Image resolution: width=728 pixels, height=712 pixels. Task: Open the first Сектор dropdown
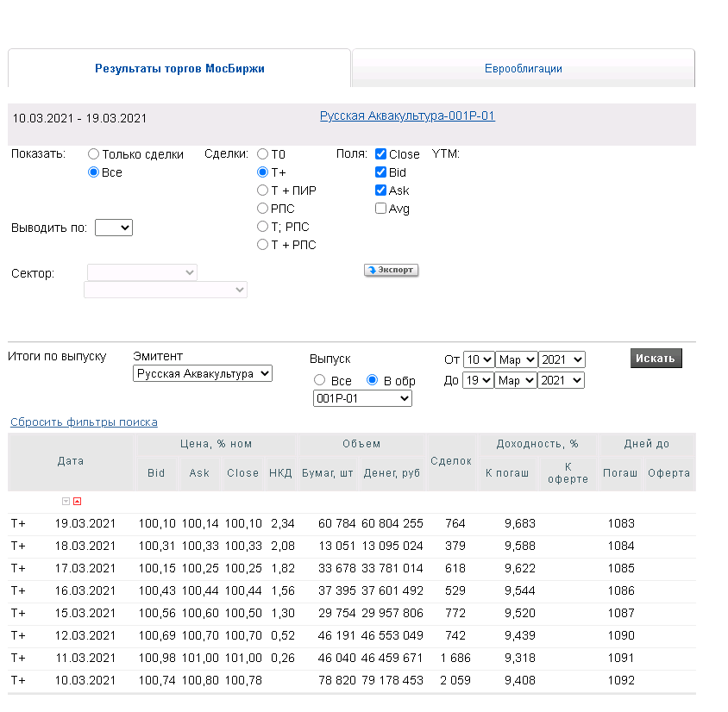click(142, 272)
